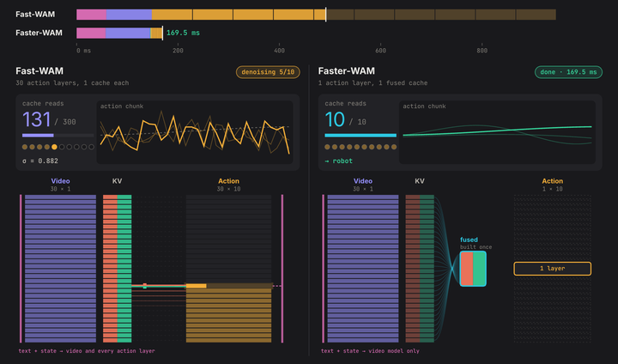Click the fused cache block under 'built once'

[473, 269]
